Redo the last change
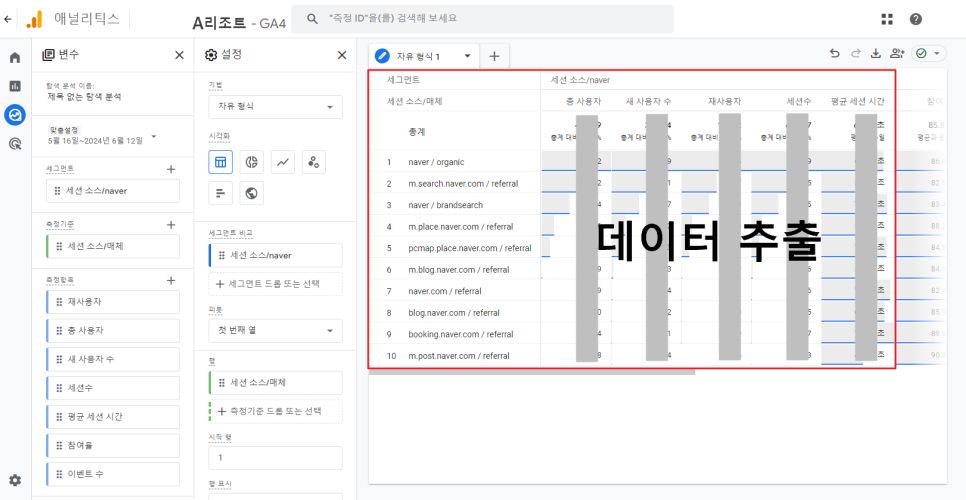The height and width of the screenshot is (500, 966). click(x=855, y=54)
